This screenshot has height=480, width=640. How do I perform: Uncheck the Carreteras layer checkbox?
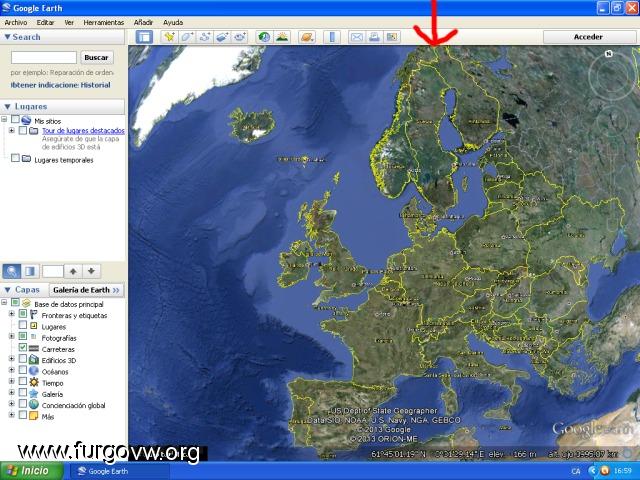coord(23,347)
